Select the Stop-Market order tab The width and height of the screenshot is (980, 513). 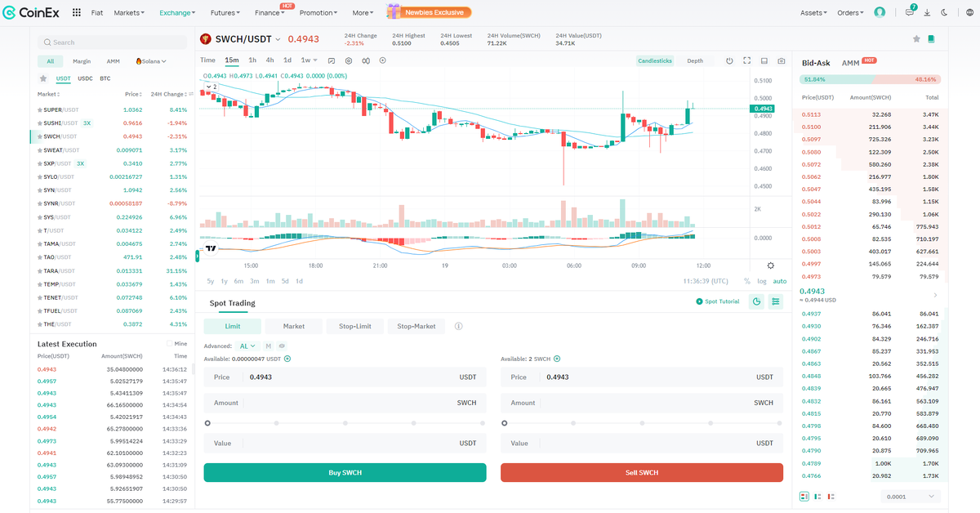click(x=416, y=326)
